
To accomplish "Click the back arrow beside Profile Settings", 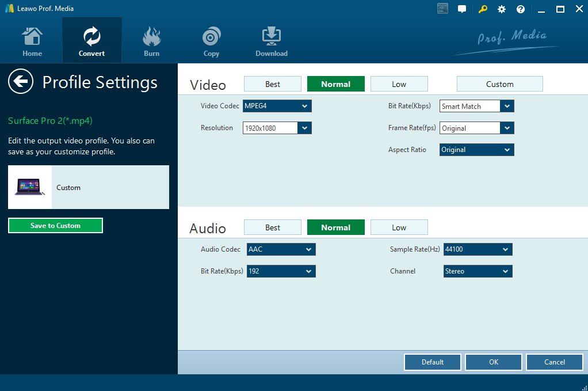I will tap(20, 82).
